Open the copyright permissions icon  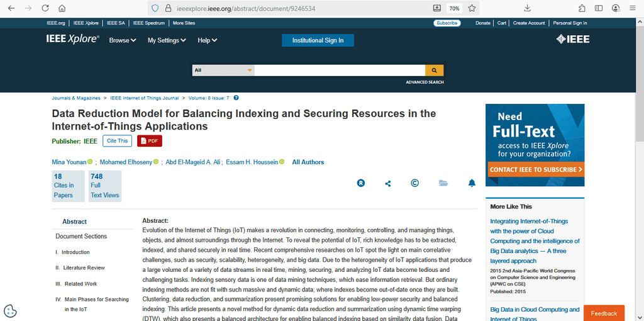click(x=415, y=183)
